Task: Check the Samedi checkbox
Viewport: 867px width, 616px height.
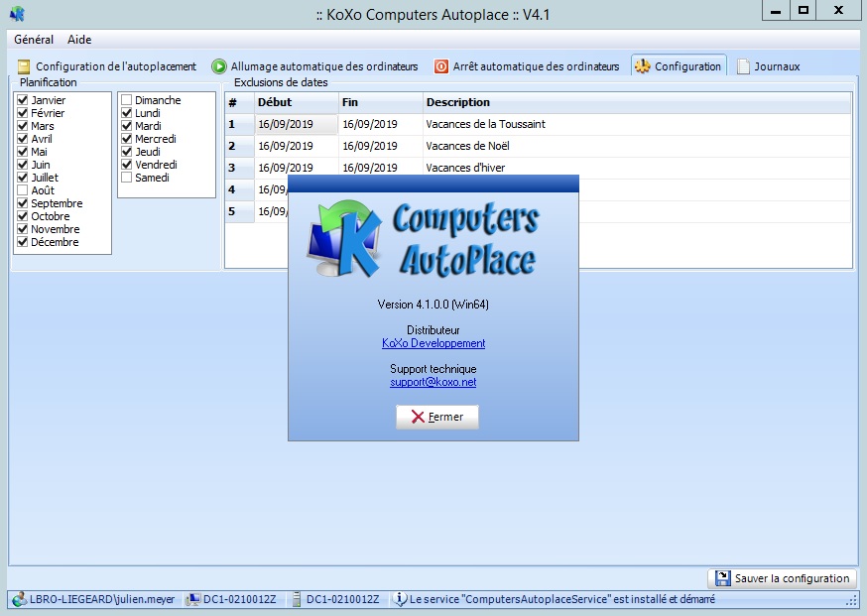Action: 127,178
